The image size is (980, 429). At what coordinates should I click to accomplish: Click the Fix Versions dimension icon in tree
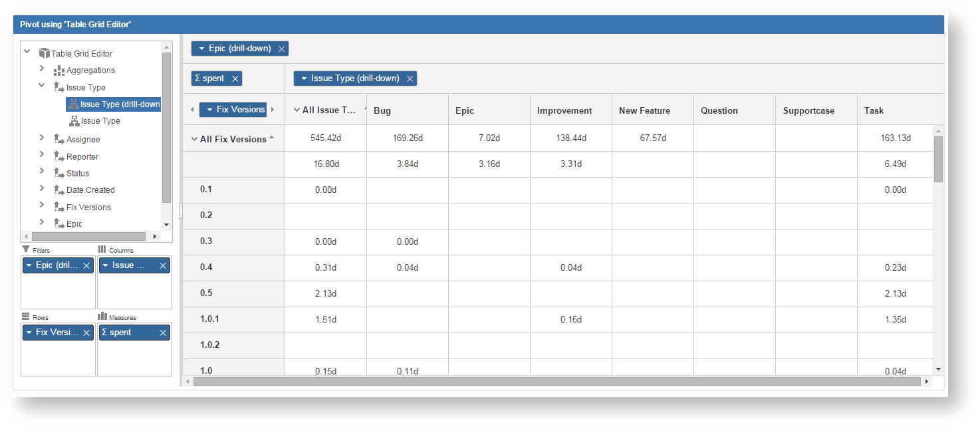click(x=59, y=208)
